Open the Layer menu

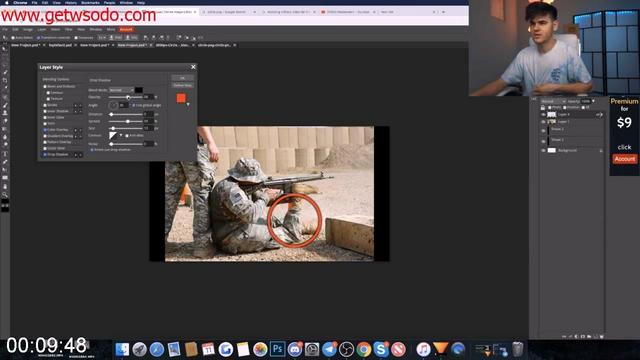click(x=42, y=29)
